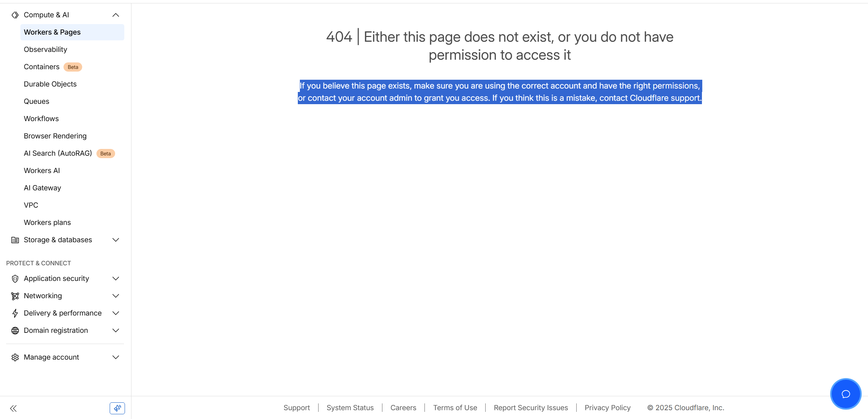Click the Domain registration globe icon
Image resolution: width=868 pixels, height=419 pixels.
(15, 331)
